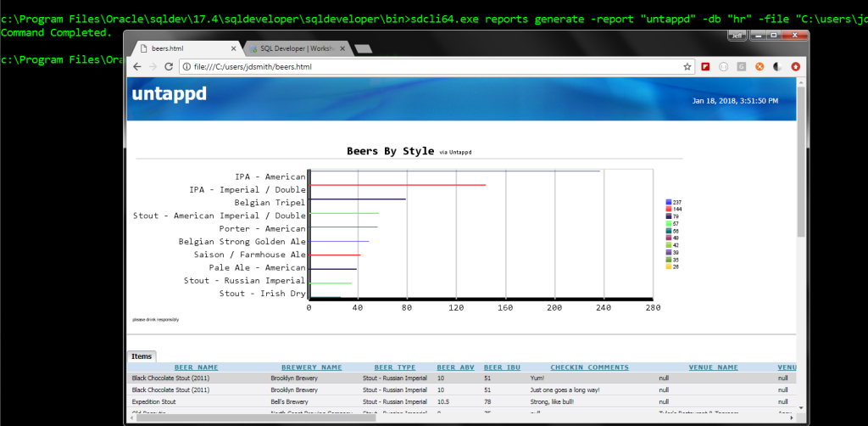Sort by VENUE_NAME column header
Viewport: 868px width, 426px height.
coord(714,367)
